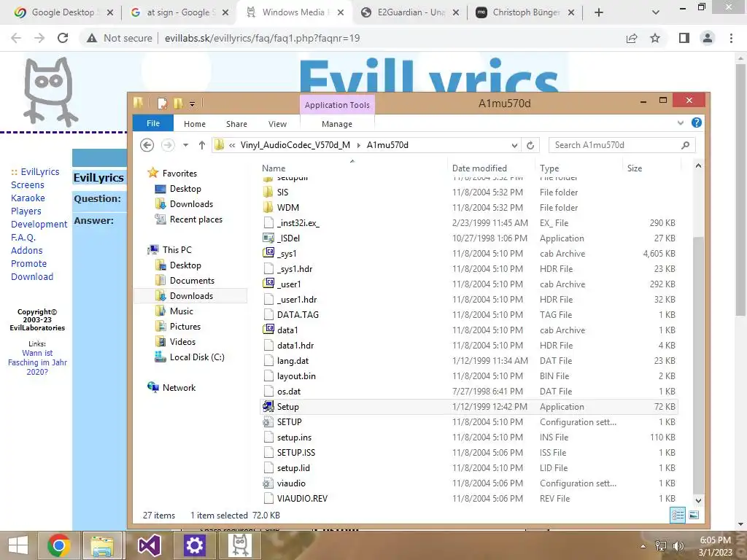Open the Manage ribbon tab
Image resolution: width=747 pixels, height=560 pixels.
point(337,124)
